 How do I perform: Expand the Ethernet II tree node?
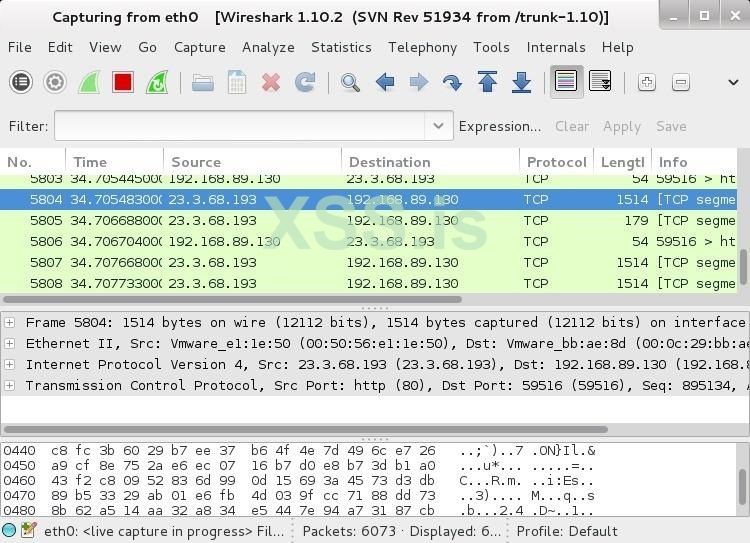(10, 344)
